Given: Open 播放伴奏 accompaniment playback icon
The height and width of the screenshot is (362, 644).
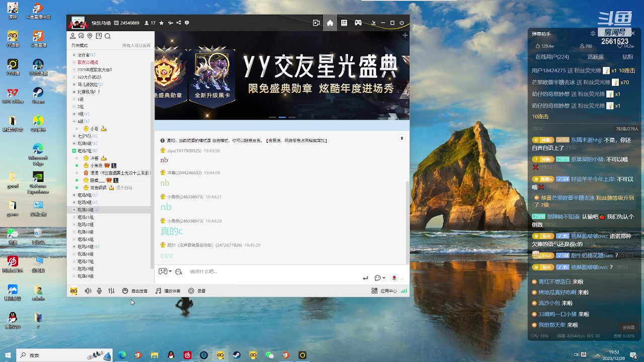Looking at the screenshot, I should tap(167, 291).
